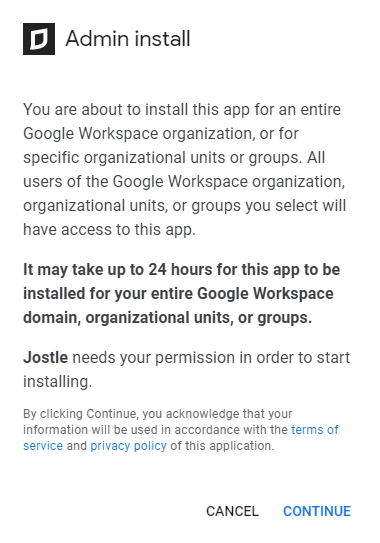Open the terms of service link
380x543 pixels.
click(315, 430)
